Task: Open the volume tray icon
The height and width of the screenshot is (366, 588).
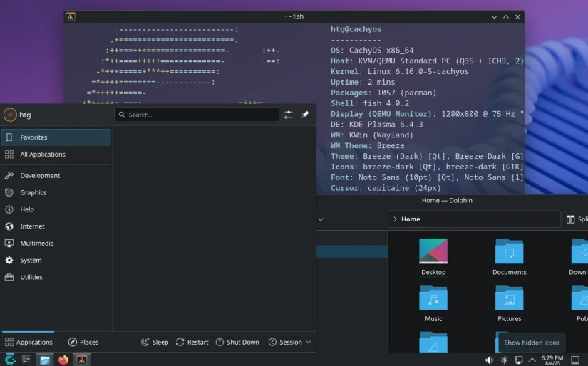Action: [490, 360]
